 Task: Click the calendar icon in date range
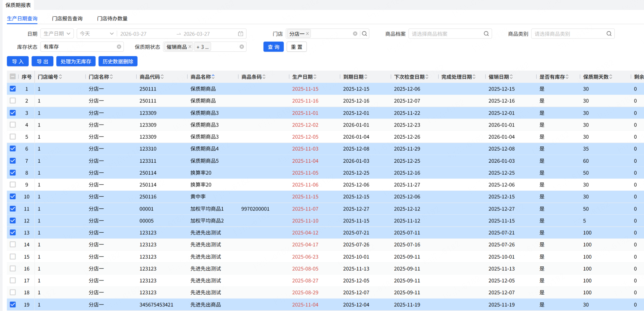(240, 34)
